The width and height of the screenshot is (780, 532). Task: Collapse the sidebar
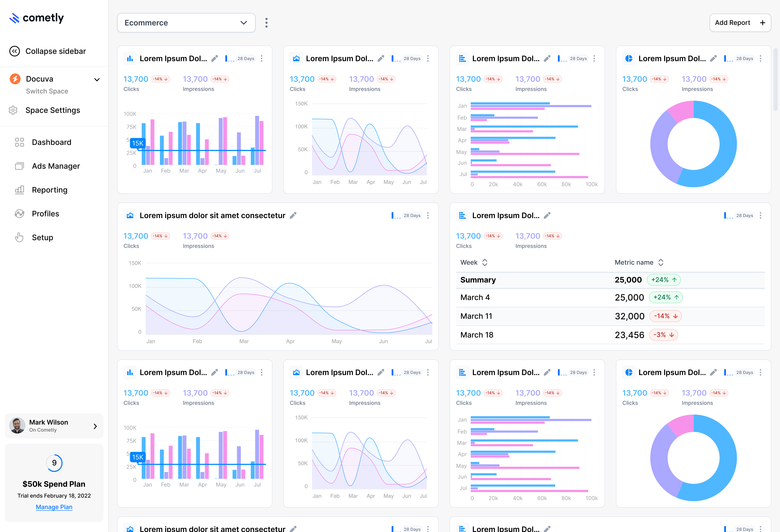(x=47, y=51)
